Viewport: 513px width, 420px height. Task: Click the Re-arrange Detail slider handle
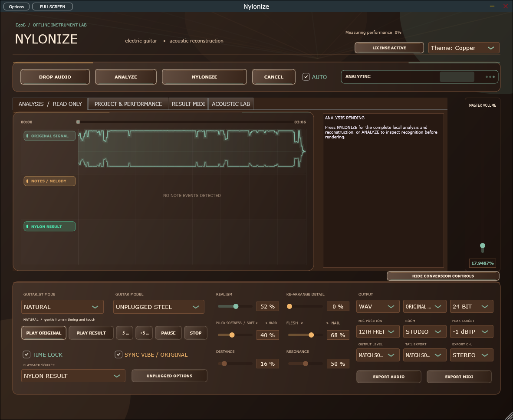(289, 306)
